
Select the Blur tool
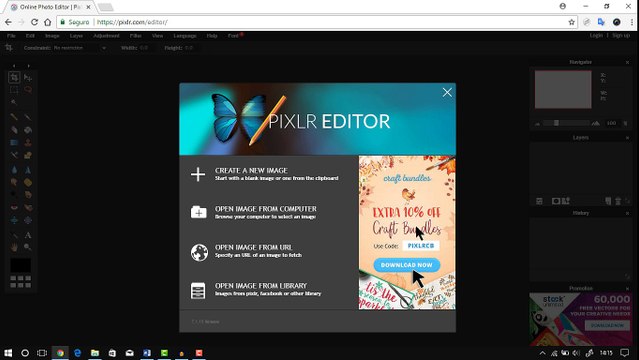pos(14,170)
